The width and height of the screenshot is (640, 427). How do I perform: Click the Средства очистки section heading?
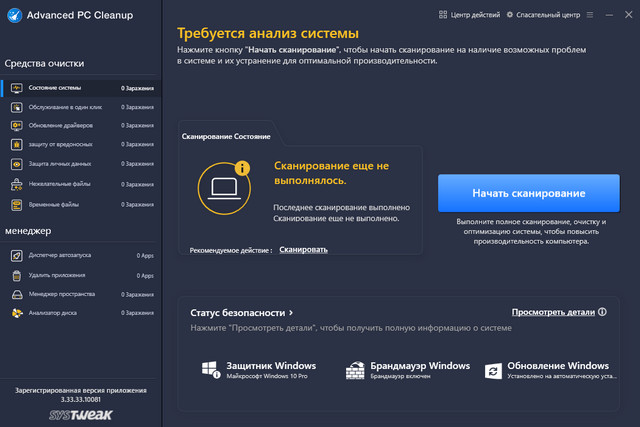pos(44,64)
